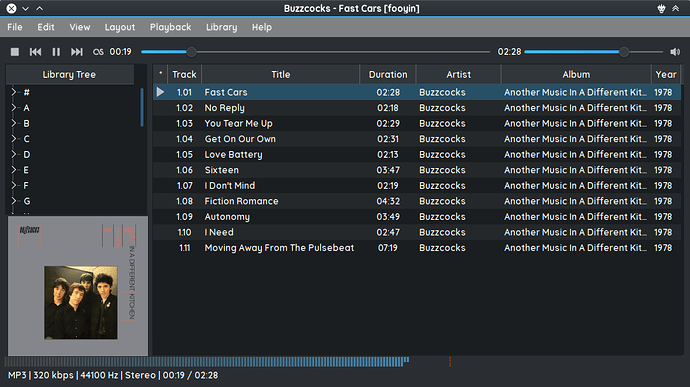The height and width of the screenshot is (387, 690).
Task: Sort playlist by Track column header
Action: tap(184, 74)
